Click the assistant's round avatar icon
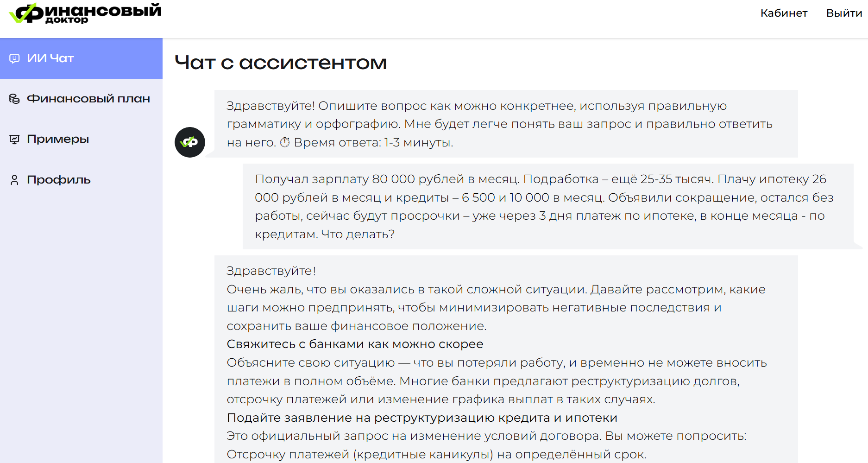The image size is (868, 463). tap(189, 142)
